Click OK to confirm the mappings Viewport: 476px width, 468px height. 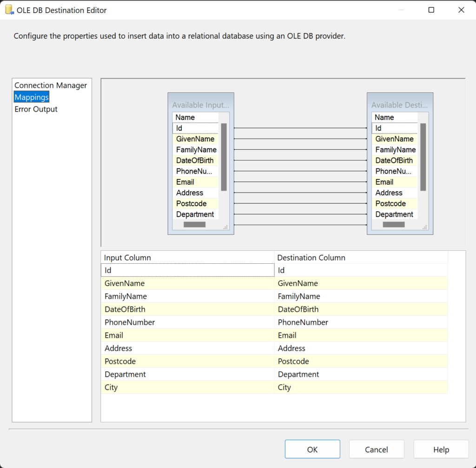tap(312, 449)
